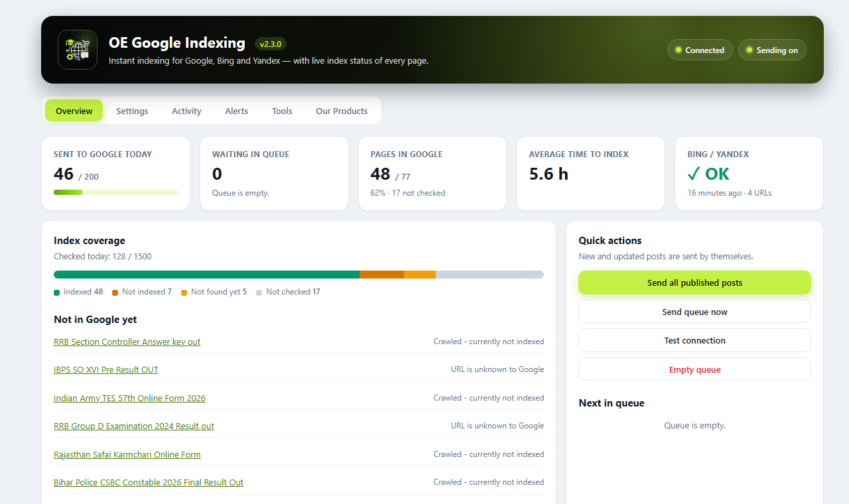The height and width of the screenshot is (504, 849).
Task: Click the red Empty queue button
Action: [694, 369]
